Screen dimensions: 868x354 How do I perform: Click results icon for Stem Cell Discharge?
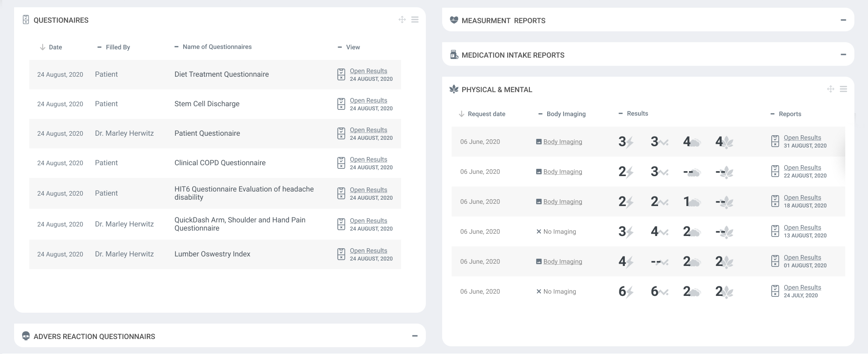[x=341, y=104]
